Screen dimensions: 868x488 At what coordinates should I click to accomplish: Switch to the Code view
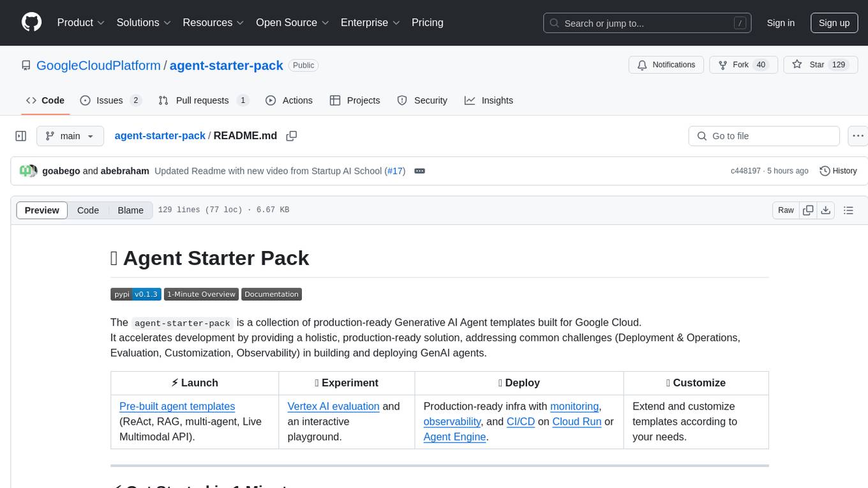tap(88, 210)
